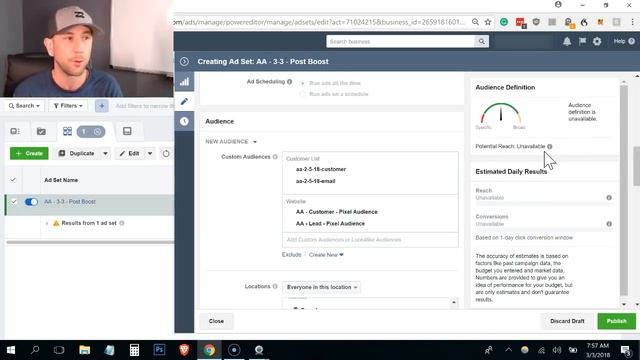The width and height of the screenshot is (640, 360).
Task: Click the Close button
Action: (x=216, y=321)
